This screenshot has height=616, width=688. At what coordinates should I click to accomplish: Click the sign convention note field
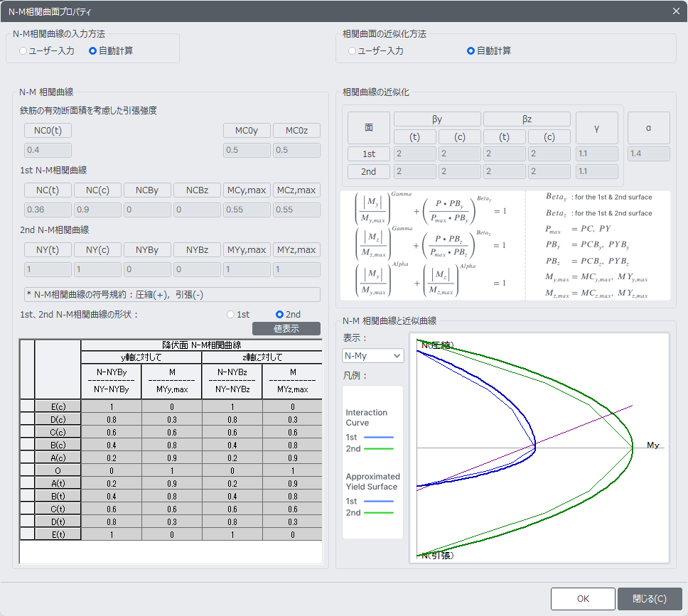click(x=172, y=294)
